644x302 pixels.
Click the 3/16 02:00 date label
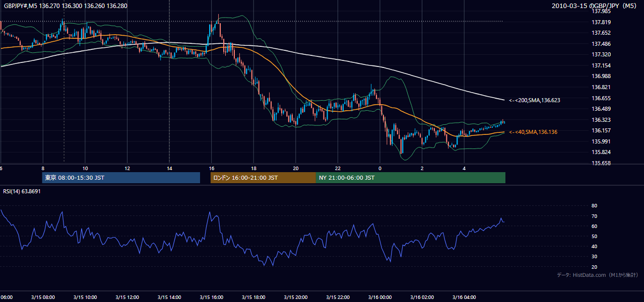(x=422, y=297)
